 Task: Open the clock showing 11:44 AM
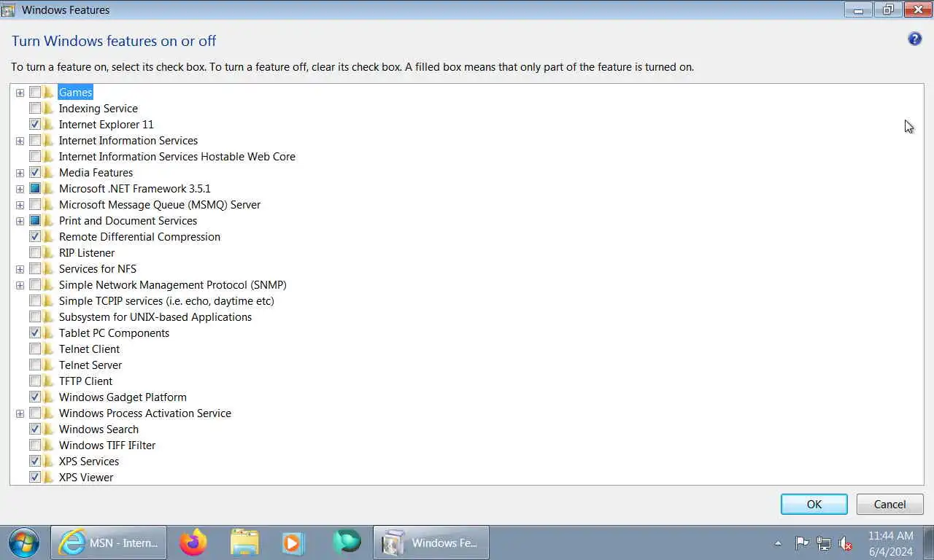click(890, 536)
